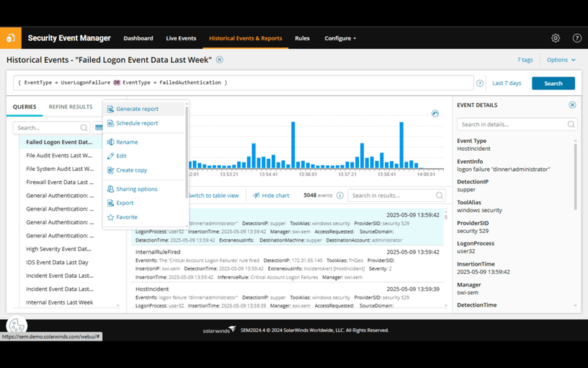Open the Last 7 days time range selector
588x368 pixels.
click(x=507, y=84)
